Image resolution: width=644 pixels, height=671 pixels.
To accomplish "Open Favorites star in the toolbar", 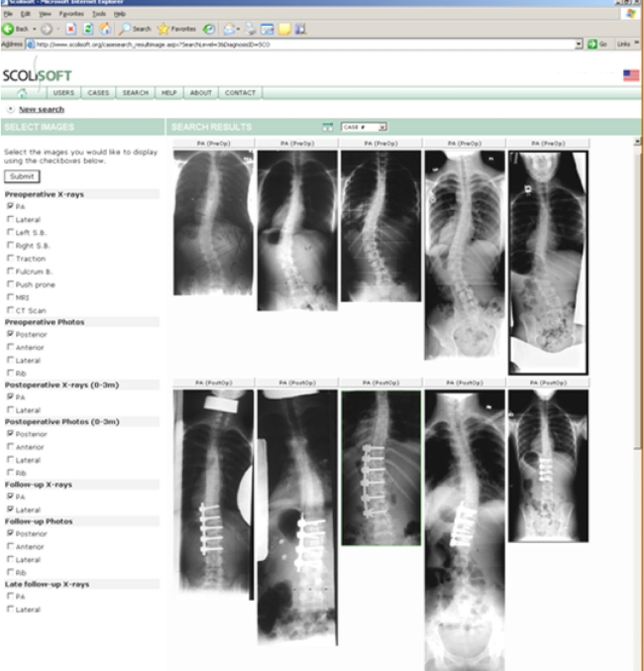I will [x=163, y=29].
